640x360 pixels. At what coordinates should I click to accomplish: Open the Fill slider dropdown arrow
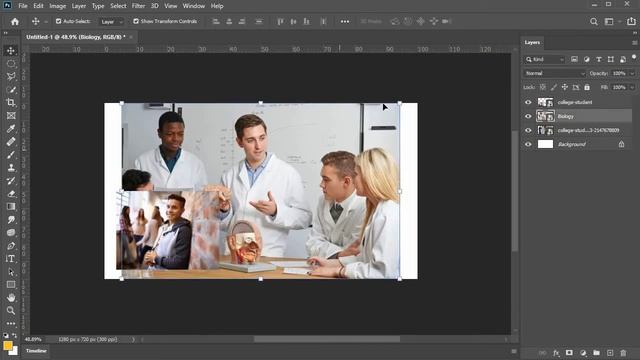(632, 87)
